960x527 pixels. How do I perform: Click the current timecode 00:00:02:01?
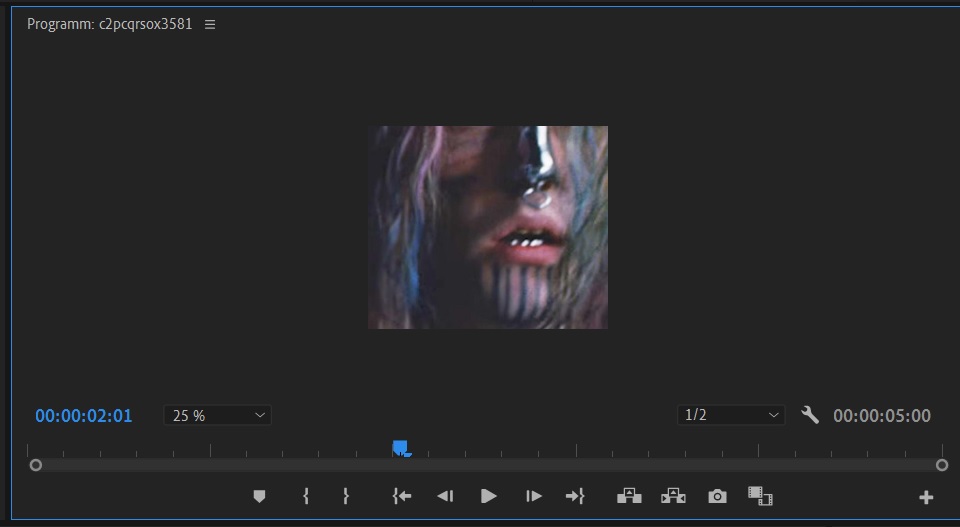tap(84, 416)
